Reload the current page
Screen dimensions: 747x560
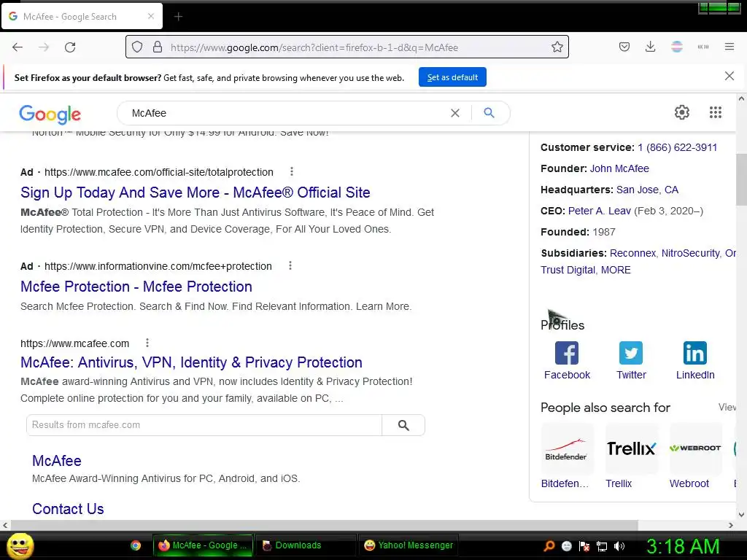(x=70, y=47)
